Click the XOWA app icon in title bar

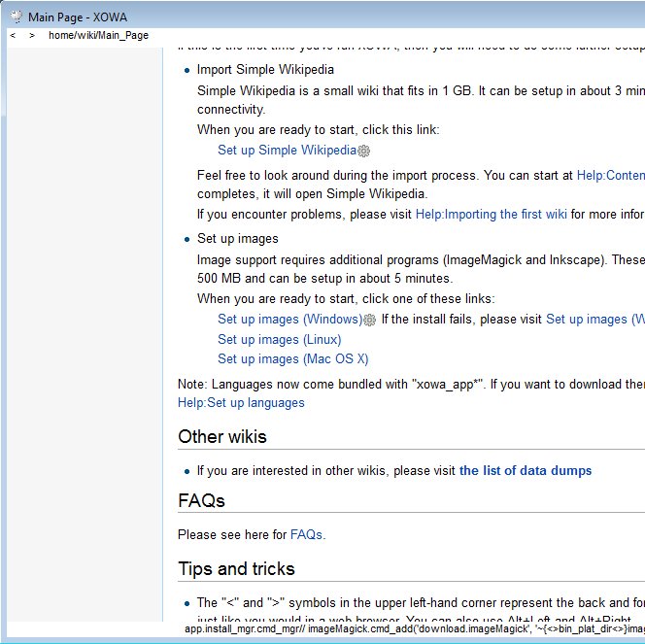16,16
